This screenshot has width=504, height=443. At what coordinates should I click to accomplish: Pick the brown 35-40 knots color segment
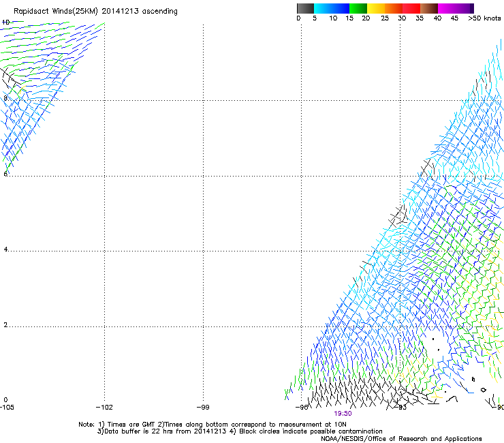(429, 8)
